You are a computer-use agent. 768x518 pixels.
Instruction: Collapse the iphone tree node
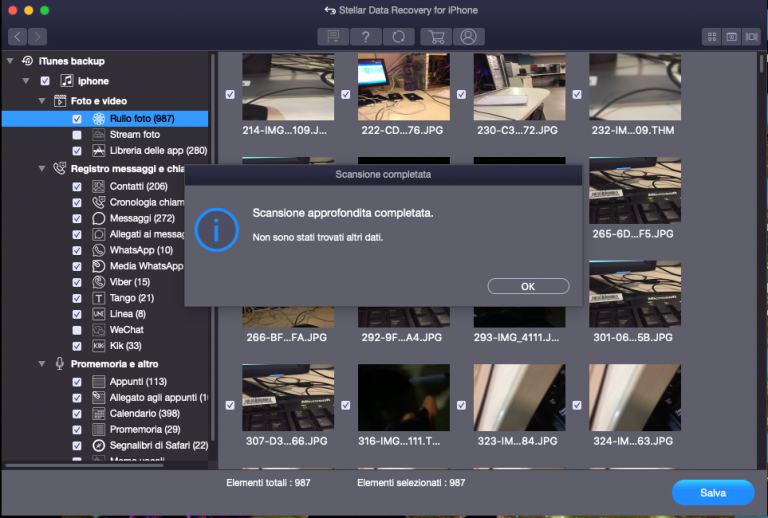pyautogui.click(x=25, y=81)
